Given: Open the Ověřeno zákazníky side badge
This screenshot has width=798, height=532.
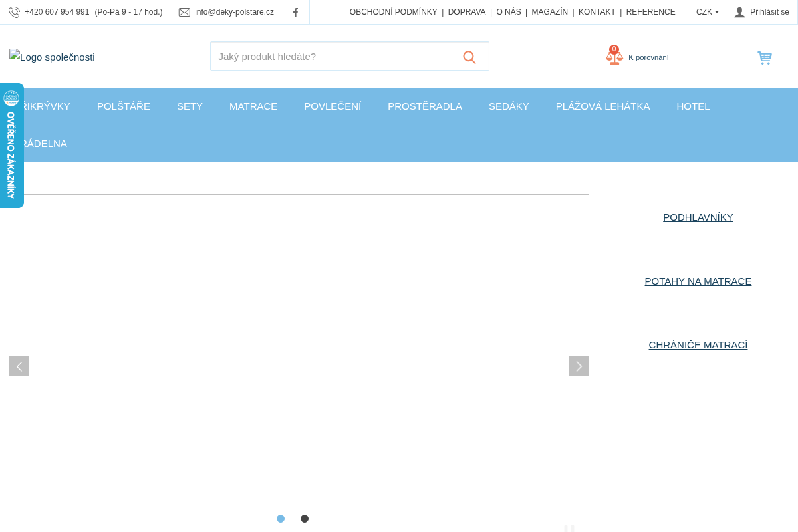Looking at the screenshot, I should 11,146.
